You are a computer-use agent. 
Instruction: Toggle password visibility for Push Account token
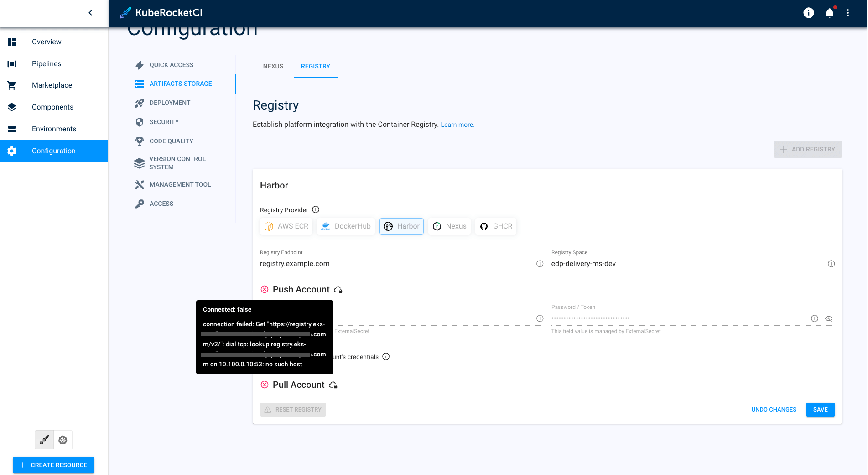(829, 318)
